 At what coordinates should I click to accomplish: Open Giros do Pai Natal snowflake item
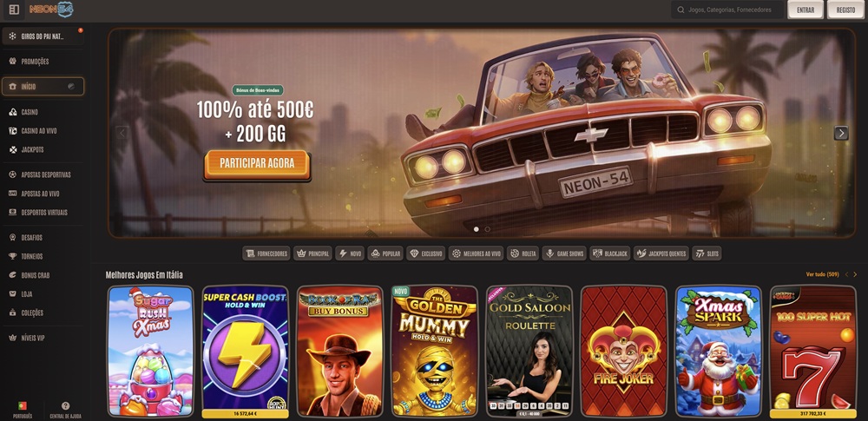43,36
